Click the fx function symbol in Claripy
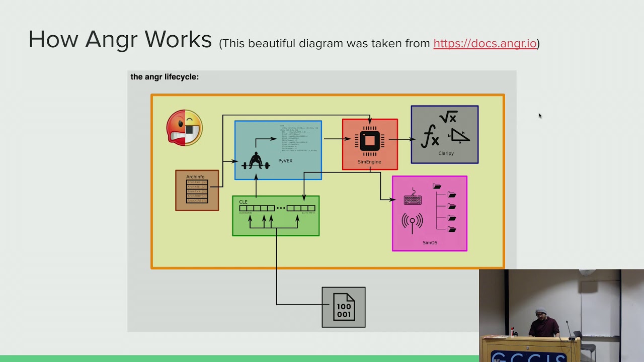Viewport: 644px width, 362px height. click(431, 136)
